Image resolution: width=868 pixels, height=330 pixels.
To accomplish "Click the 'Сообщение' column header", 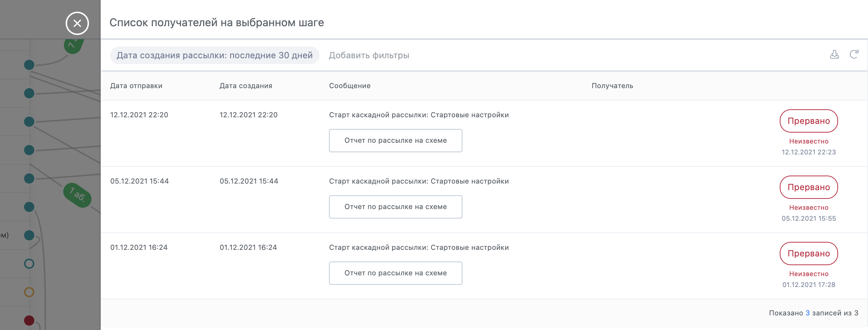I will pos(349,86).
